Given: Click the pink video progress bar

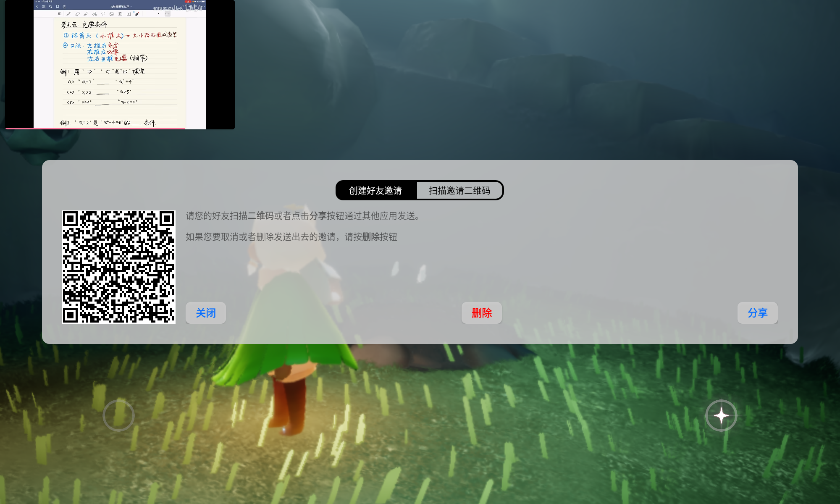Looking at the screenshot, I should [x=95, y=129].
